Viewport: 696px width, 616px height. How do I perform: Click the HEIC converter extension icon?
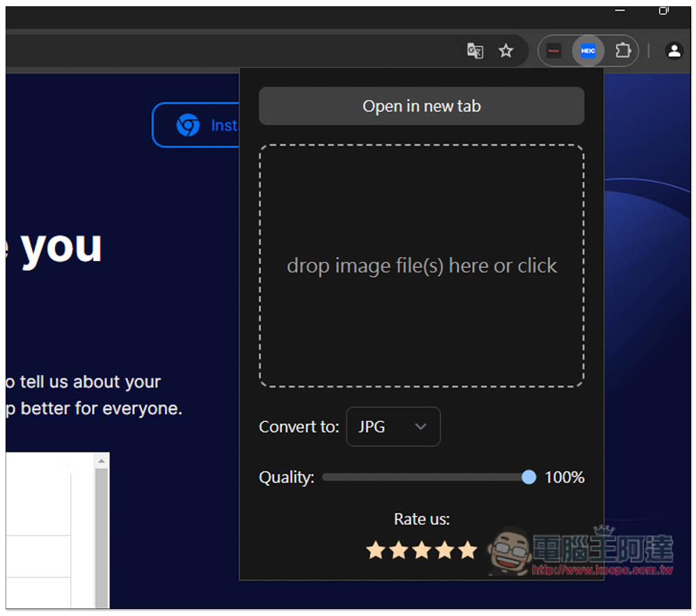point(587,51)
